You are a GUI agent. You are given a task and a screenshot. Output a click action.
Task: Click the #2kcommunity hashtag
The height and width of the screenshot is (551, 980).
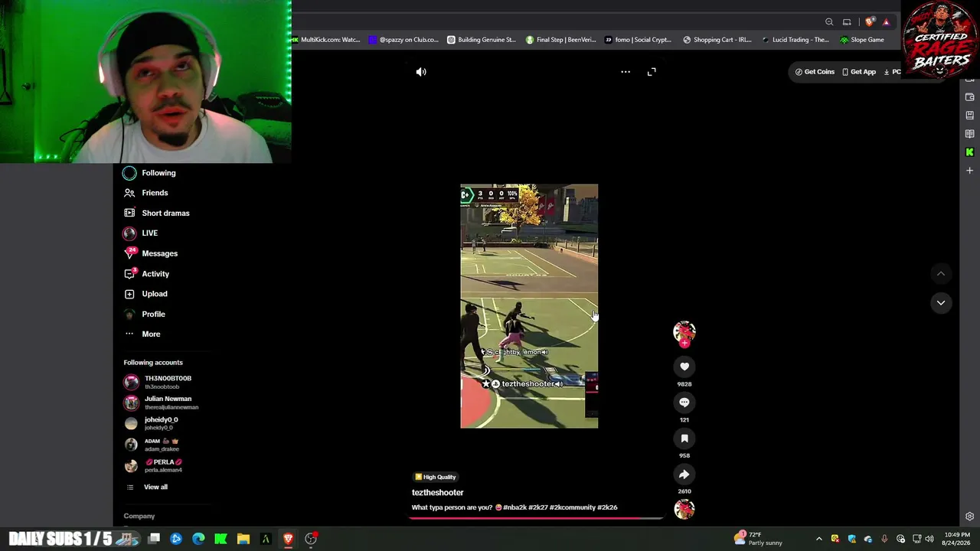572,507
